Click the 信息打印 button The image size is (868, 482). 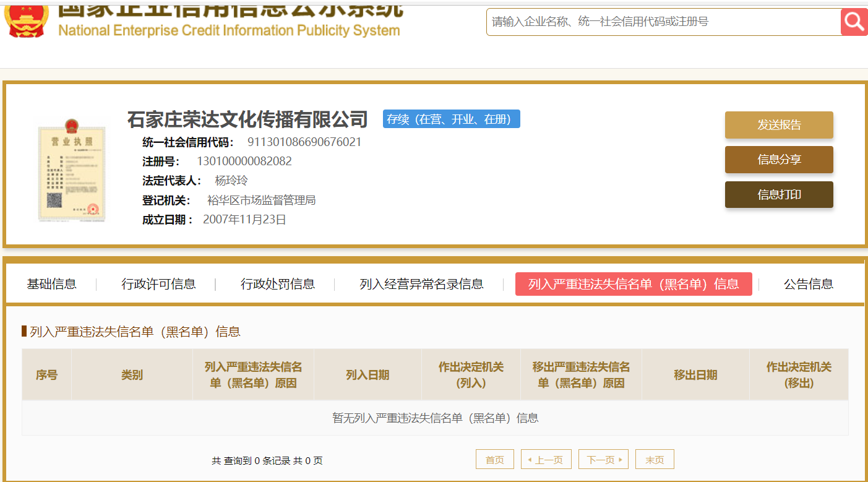click(x=779, y=195)
